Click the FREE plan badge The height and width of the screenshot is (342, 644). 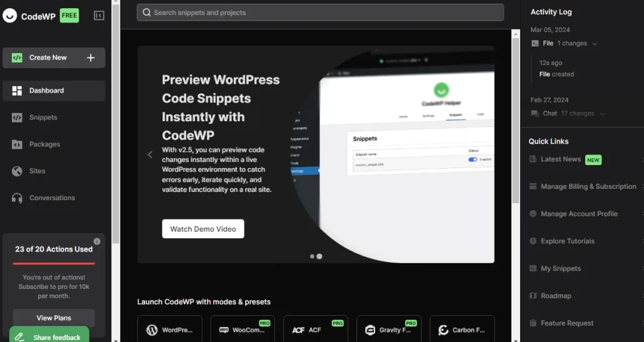[x=69, y=16]
